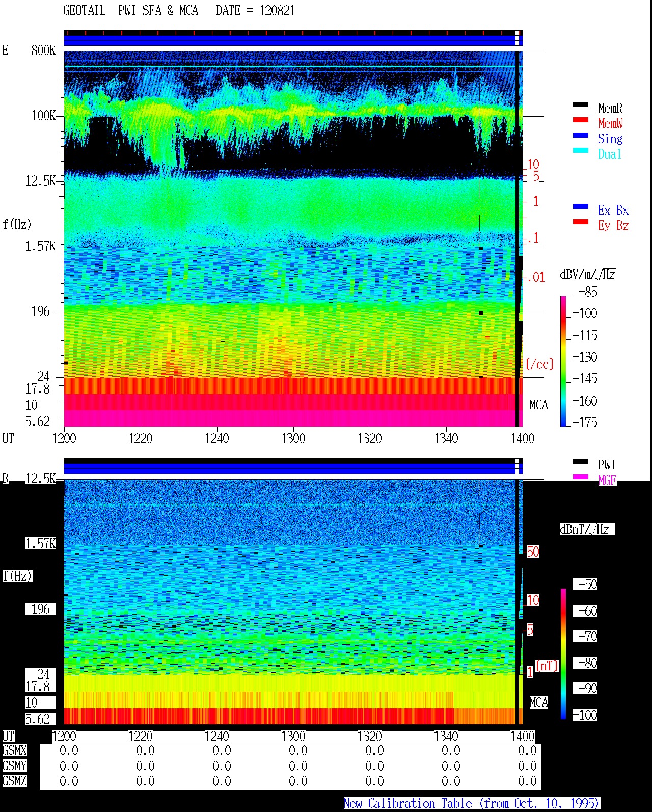
Task: Click the 1300 UT tick on upper plot
Action: coord(293,438)
